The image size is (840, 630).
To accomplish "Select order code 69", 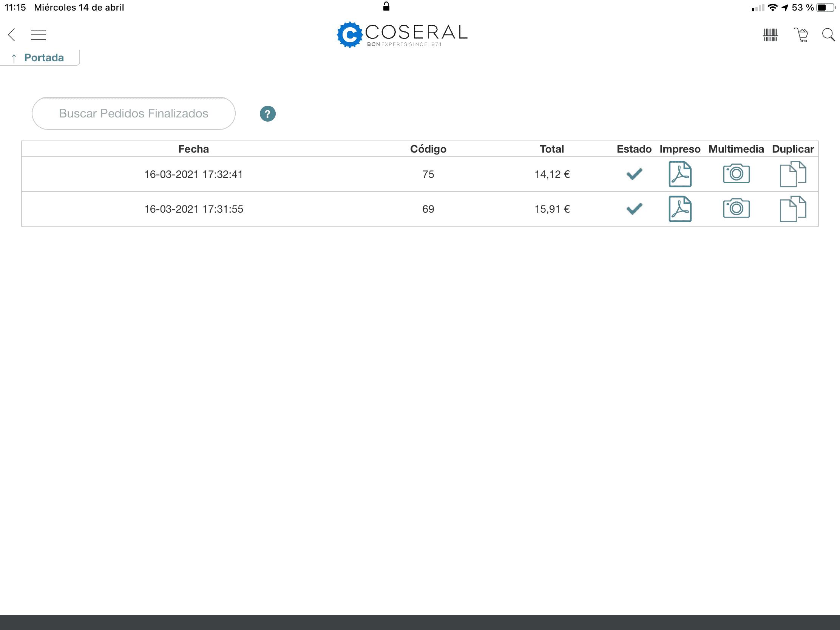I will pos(428,209).
